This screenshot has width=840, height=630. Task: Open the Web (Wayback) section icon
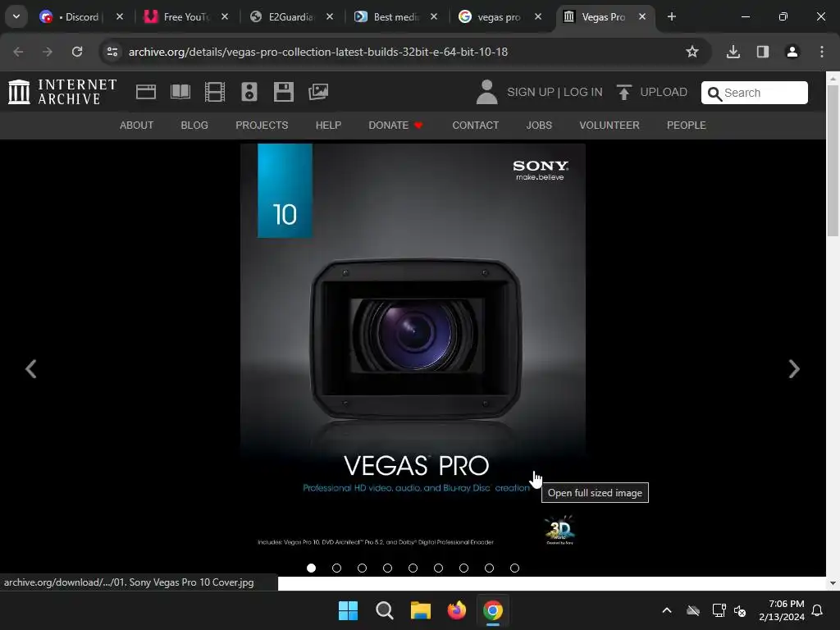click(146, 92)
